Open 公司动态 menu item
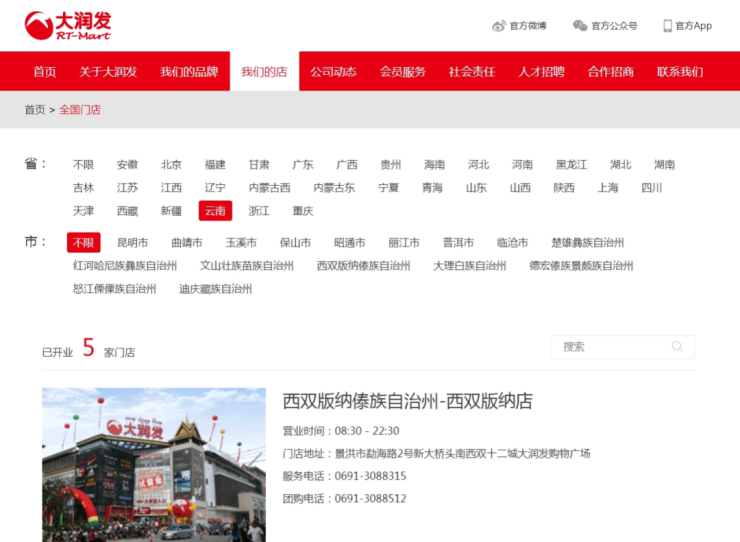Screen dimensions: 740x542 click(x=333, y=72)
